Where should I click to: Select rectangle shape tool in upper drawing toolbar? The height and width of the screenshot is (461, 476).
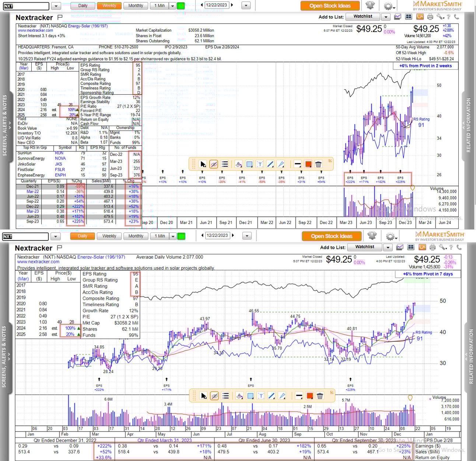coord(249,164)
